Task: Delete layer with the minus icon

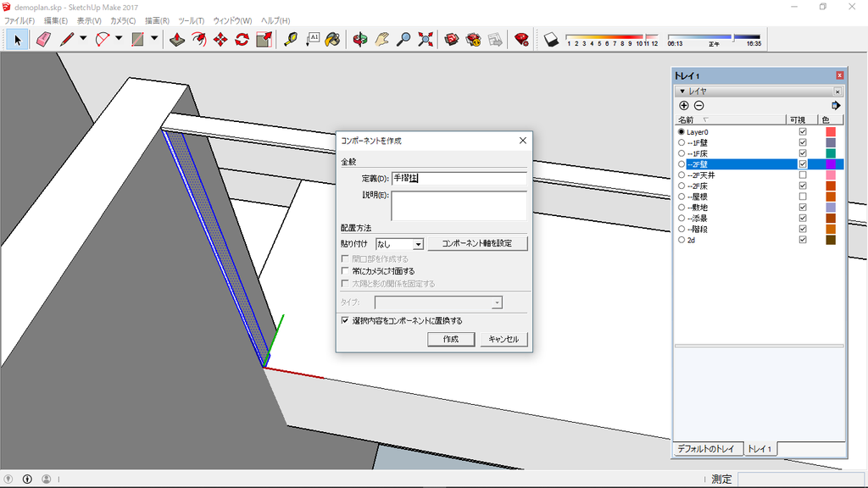Action: (x=699, y=106)
